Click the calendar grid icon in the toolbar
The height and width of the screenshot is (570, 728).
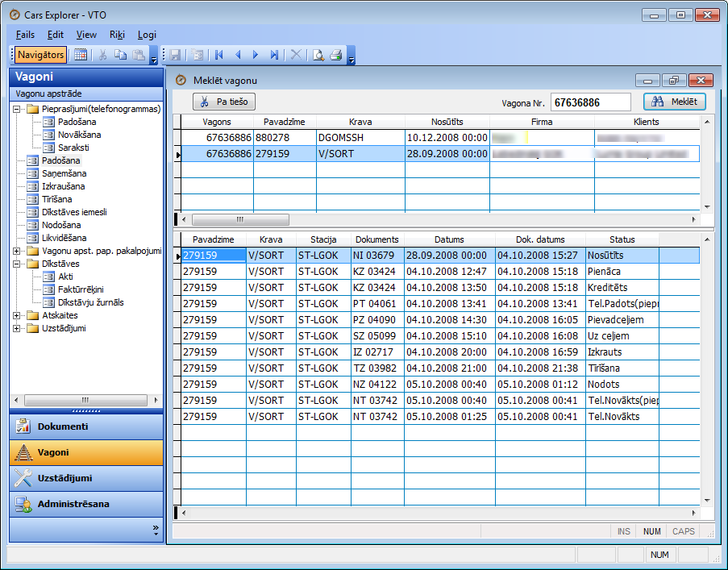coord(81,55)
